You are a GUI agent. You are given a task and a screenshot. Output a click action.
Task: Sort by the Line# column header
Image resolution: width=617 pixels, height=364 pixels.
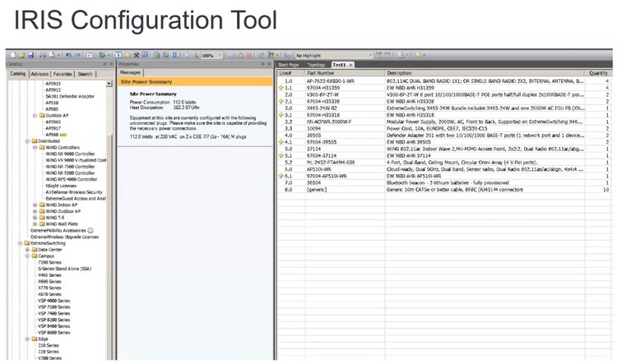[291, 73]
